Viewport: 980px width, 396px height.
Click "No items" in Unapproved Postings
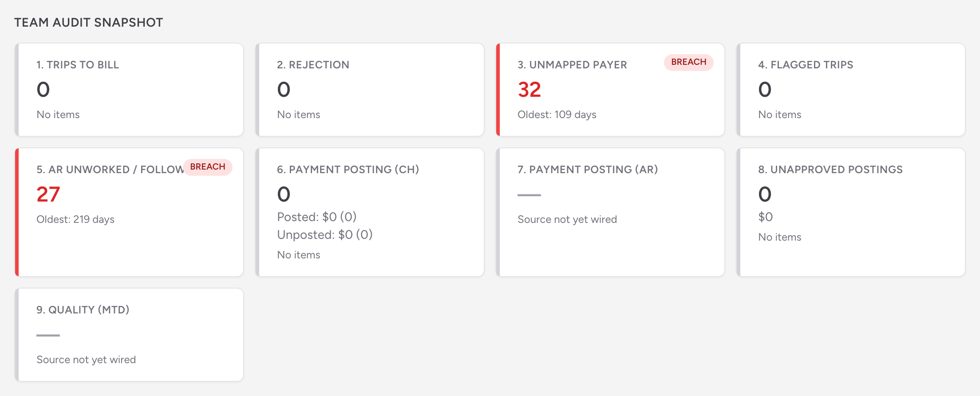[x=780, y=237]
